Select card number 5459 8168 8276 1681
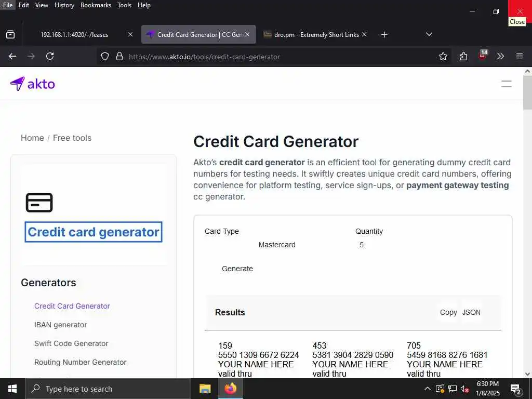Image resolution: width=532 pixels, height=399 pixels. click(x=447, y=355)
